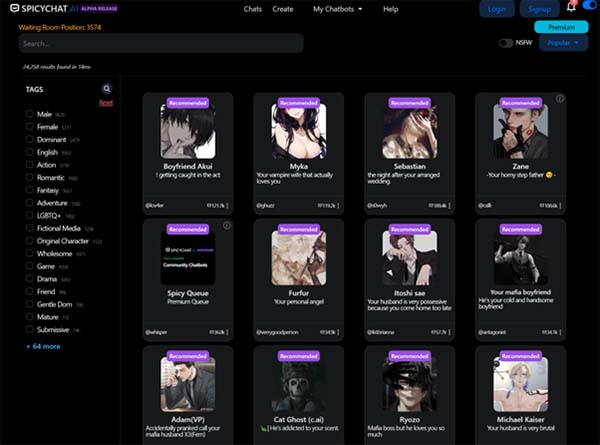
Task: Open the more menu on Zane card
Action: pyautogui.click(x=560, y=206)
